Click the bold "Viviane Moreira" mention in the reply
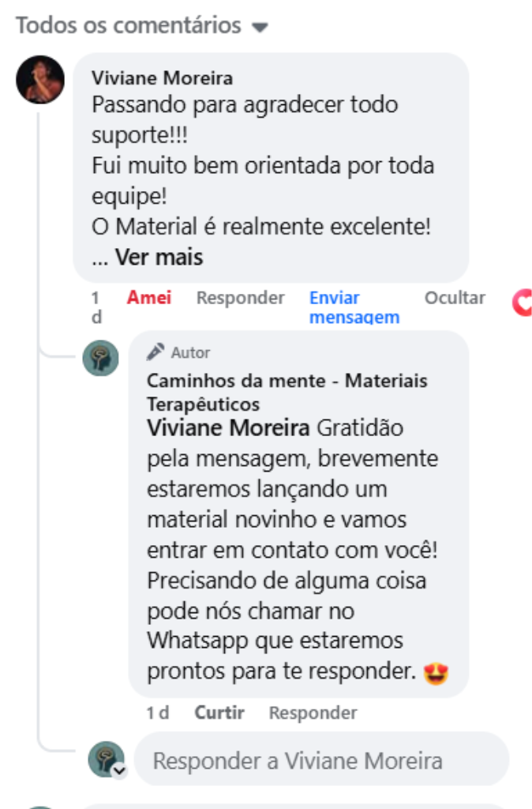Viewport: 532px width, 809px height. click(228, 428)
